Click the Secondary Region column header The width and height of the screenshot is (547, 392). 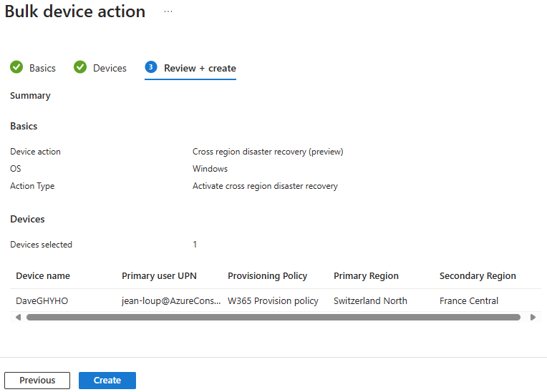click(478, 276)
